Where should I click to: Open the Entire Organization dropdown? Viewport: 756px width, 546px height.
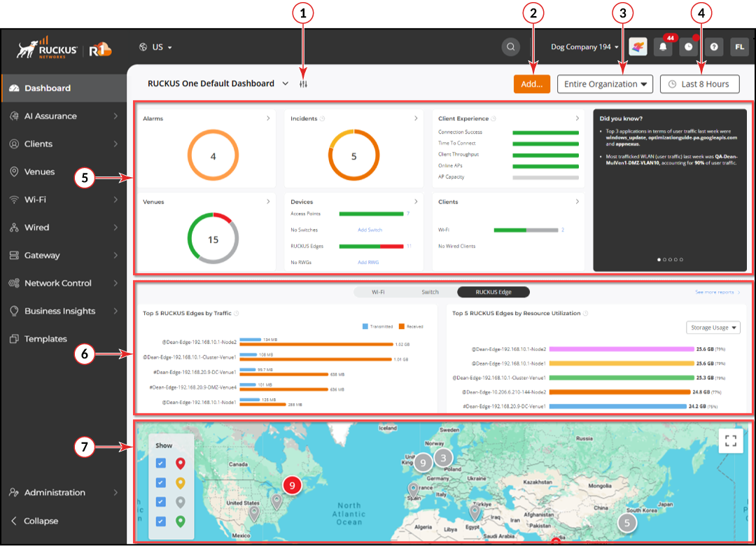pos(605,84)
